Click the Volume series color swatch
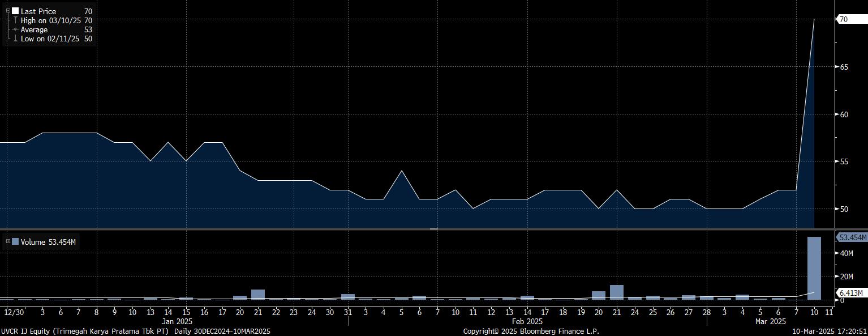The width and height of the screenshot is (868, 336). (15, 242)
